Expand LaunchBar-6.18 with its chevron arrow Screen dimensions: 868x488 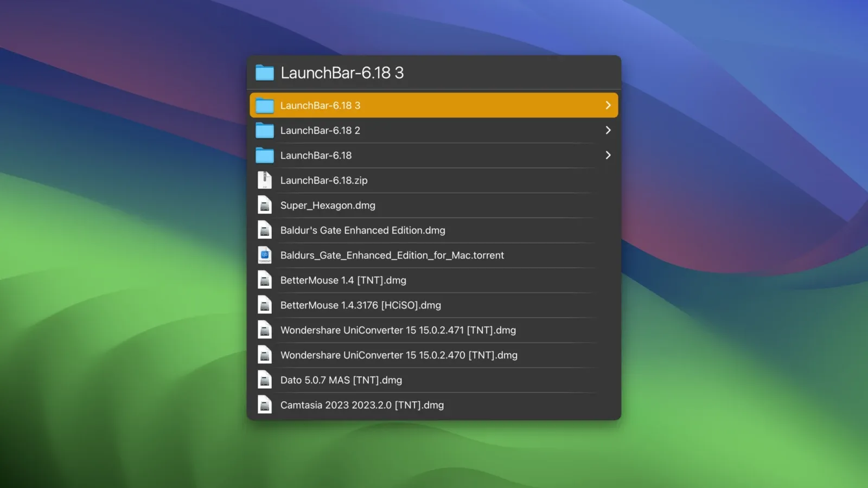point(608,155)
